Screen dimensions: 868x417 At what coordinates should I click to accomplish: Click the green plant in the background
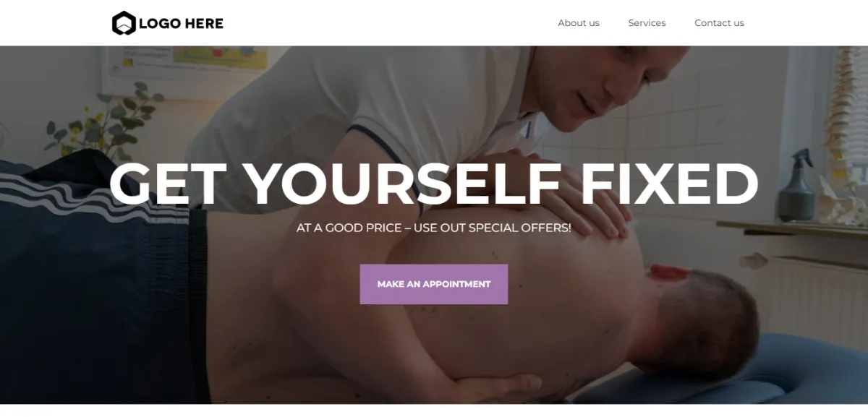pos(101,123)
